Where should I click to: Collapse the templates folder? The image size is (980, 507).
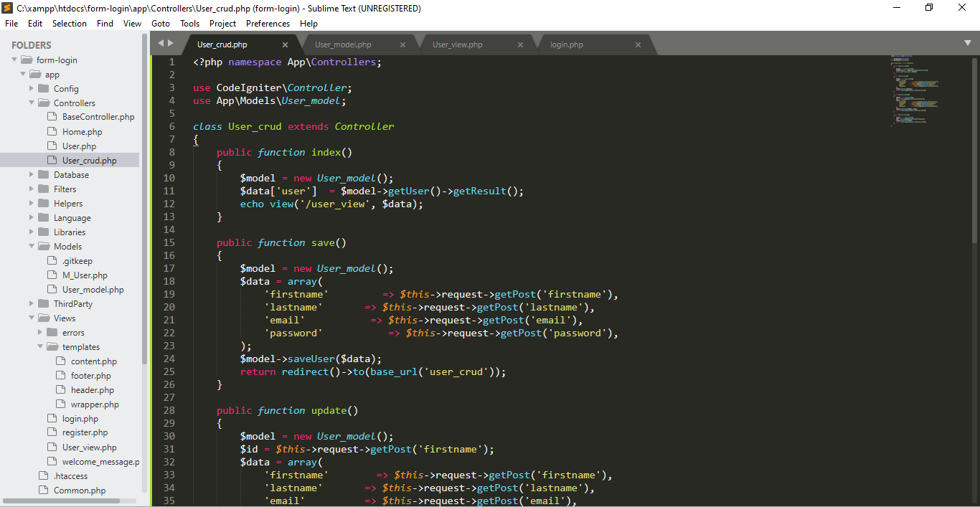pos(40,347)
